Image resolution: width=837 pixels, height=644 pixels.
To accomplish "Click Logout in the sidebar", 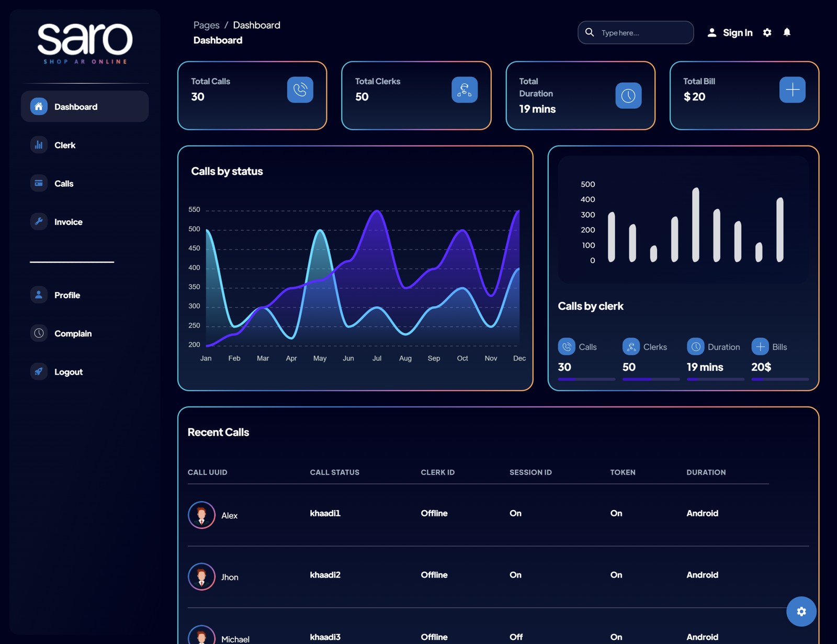I will tap(68, 372).
